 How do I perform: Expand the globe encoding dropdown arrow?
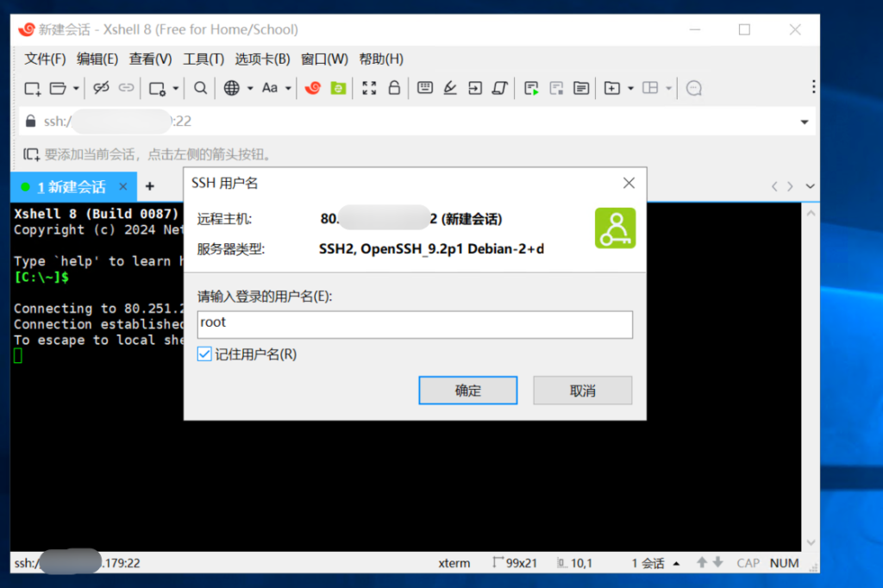click(x=250, y=89)
